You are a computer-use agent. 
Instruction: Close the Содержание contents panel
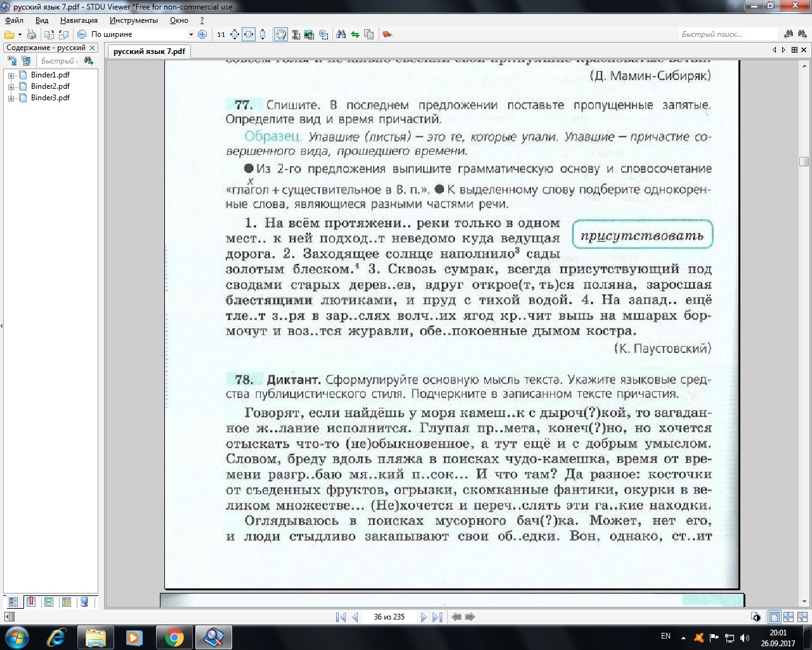pyautogui.click(x=93, y=48)
